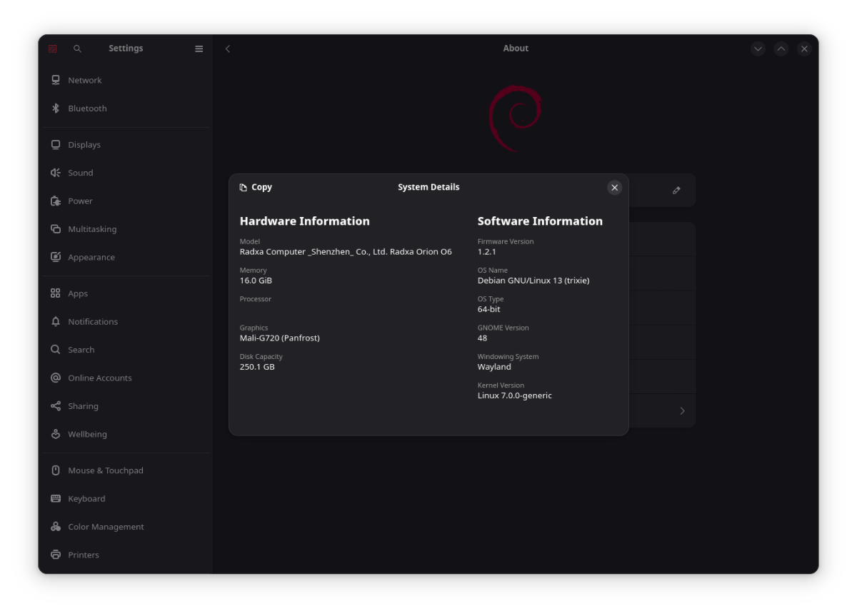Click the Mouse & Touchpad icon
Image resolution: width=857 pixels, height=616 pixels.
pyautogui.click(x=56, y=470)
